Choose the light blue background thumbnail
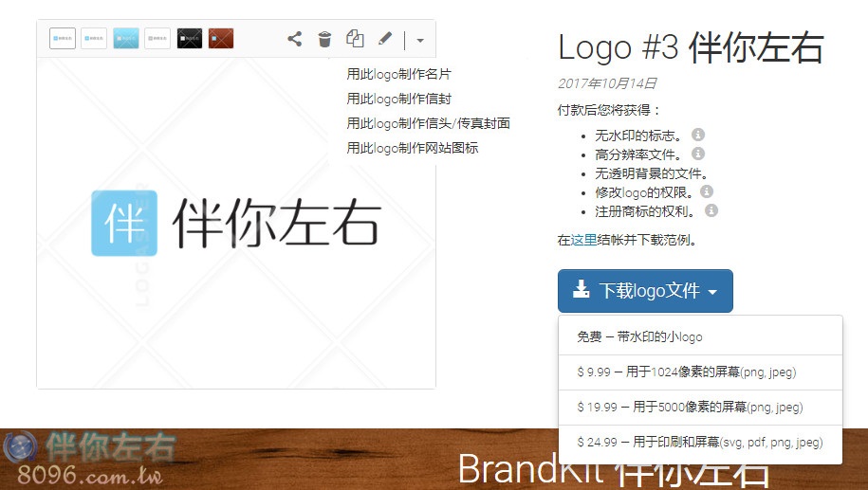 point(125,39)
